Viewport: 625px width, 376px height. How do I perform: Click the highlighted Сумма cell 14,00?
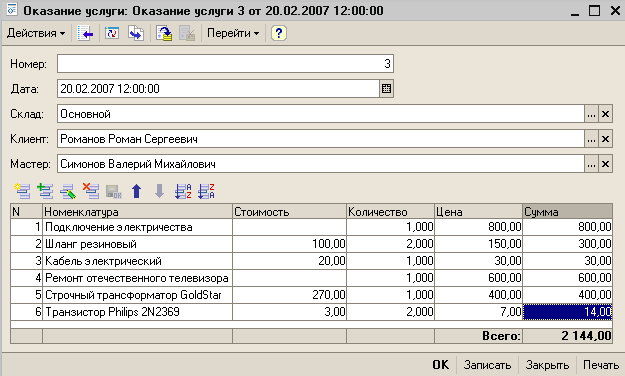point(568,312)
